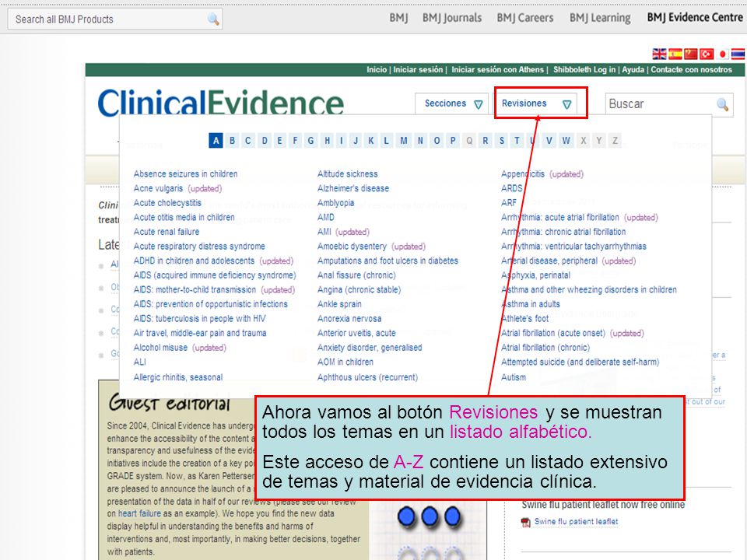
Task: Select the UK English flag icon
Action: [659, 54]
